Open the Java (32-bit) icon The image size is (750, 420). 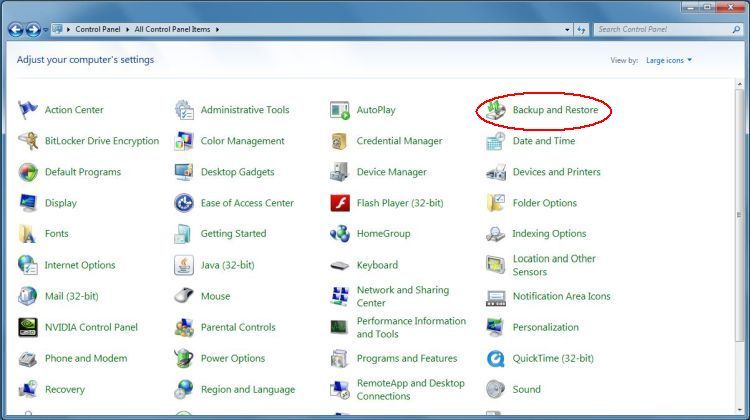point(184,265)
